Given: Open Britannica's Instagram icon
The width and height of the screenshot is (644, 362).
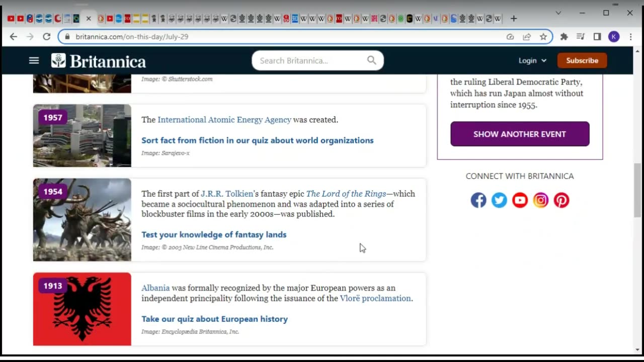Looking at the screenshot, I should (541, 200).
